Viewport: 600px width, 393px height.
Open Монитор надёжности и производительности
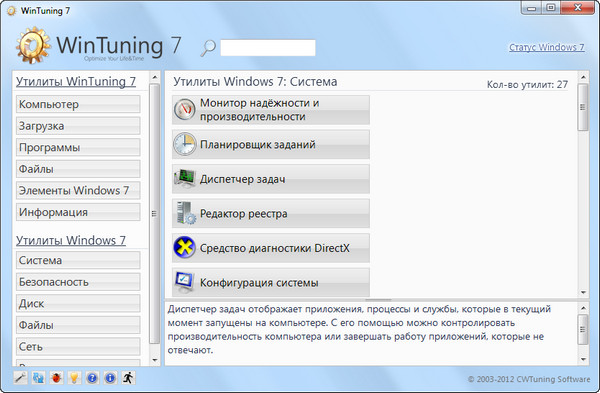[271, 110]
